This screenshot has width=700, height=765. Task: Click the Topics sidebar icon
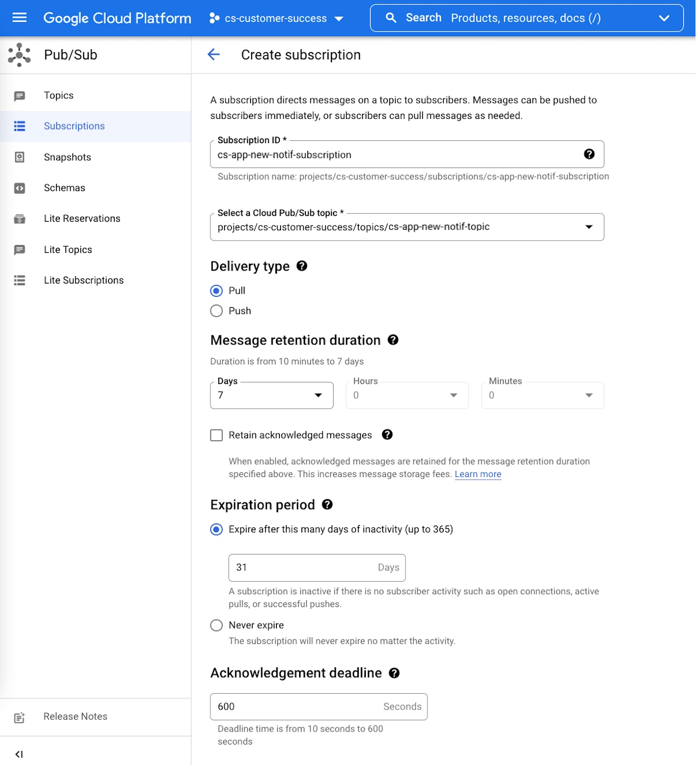tap(20, 96)
